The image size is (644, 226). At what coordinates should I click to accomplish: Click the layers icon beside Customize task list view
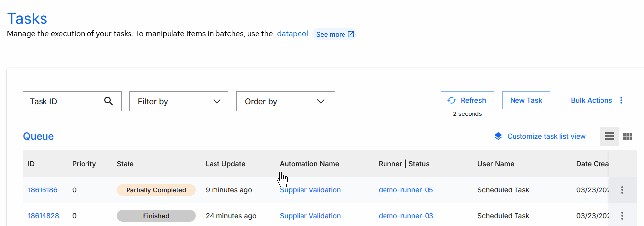pos(498,136)
